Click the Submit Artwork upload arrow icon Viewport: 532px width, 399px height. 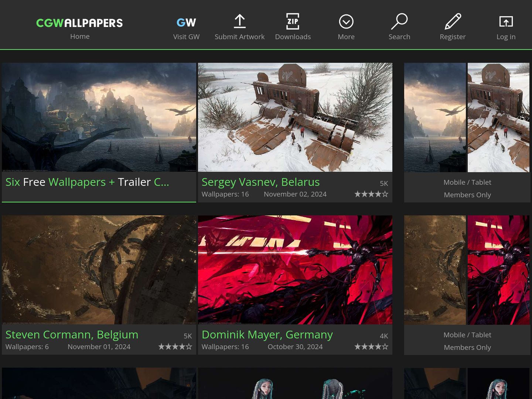(x=240, y=21)
